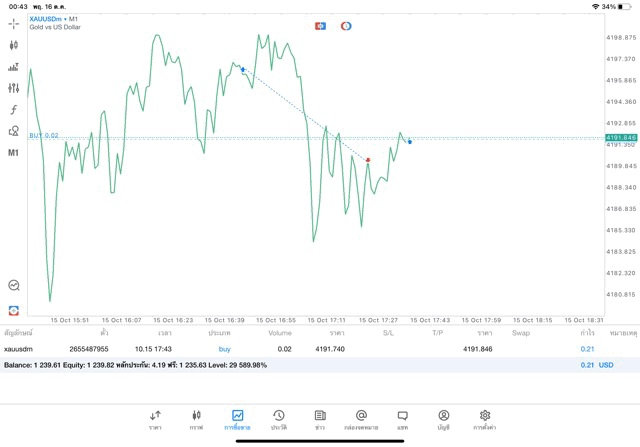640x447 pixels.
Task: Open the mailbox @ tab
Action: coord(361,419)
